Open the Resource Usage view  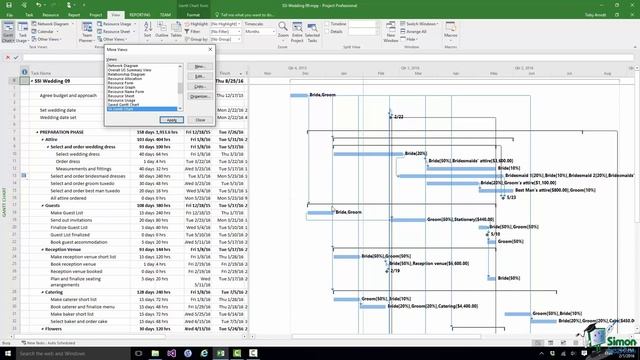point(116,24)
